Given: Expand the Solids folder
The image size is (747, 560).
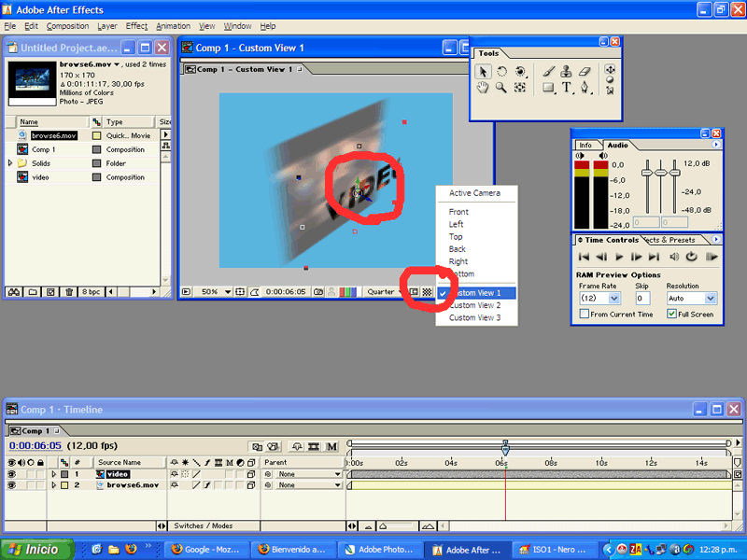Looking at the screenshot, I should click(x=10, y=162).
